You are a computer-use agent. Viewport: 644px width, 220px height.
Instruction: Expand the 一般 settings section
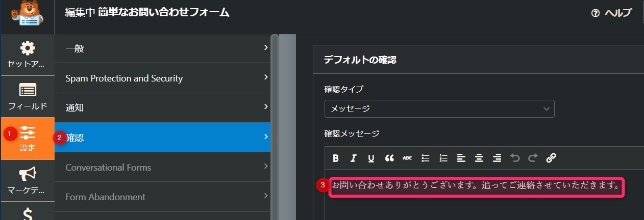pos(162,48)
